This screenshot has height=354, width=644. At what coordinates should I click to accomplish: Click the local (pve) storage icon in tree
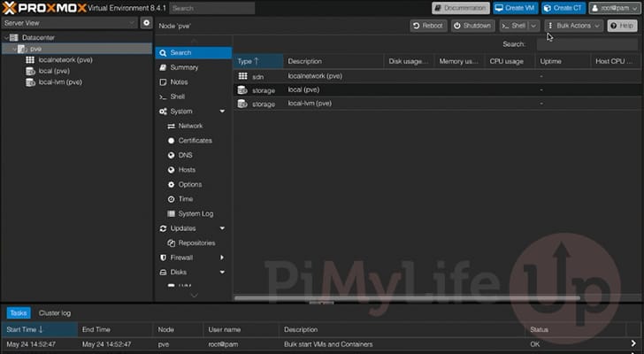pyautogui.click(x=30, y=71)
